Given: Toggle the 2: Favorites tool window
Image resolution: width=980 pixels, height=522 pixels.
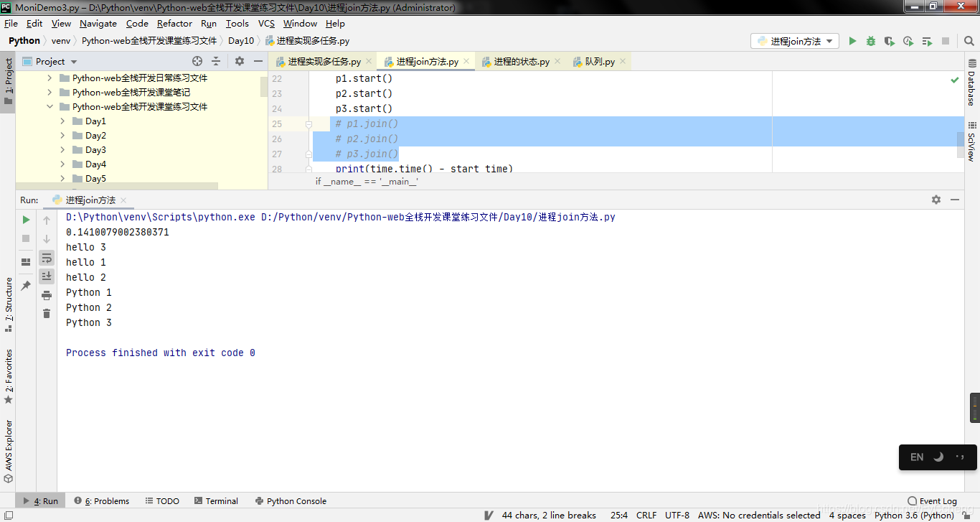Looking at the screenshot, I should pos(8,376).
